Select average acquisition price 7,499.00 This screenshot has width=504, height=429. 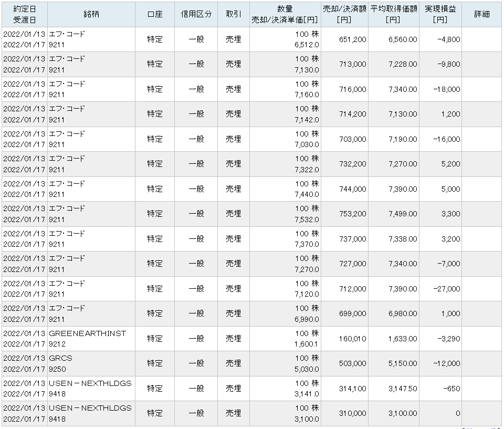[403, 214]
